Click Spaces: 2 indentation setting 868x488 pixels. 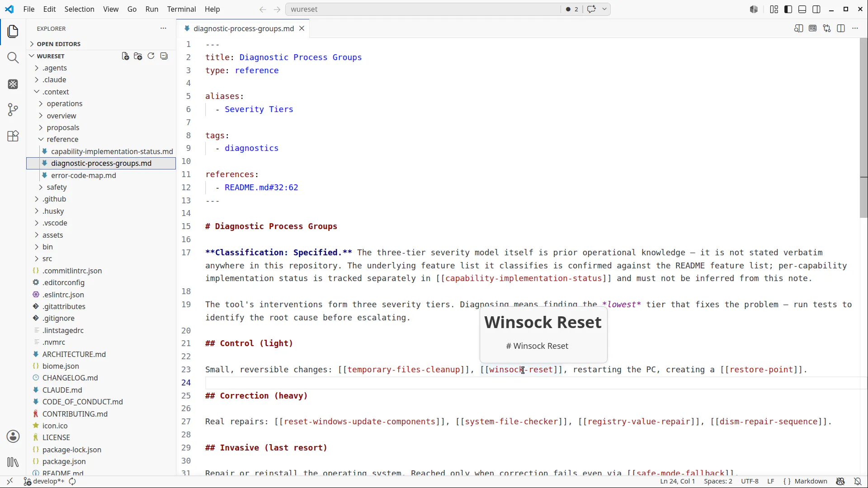click(718, 481)
